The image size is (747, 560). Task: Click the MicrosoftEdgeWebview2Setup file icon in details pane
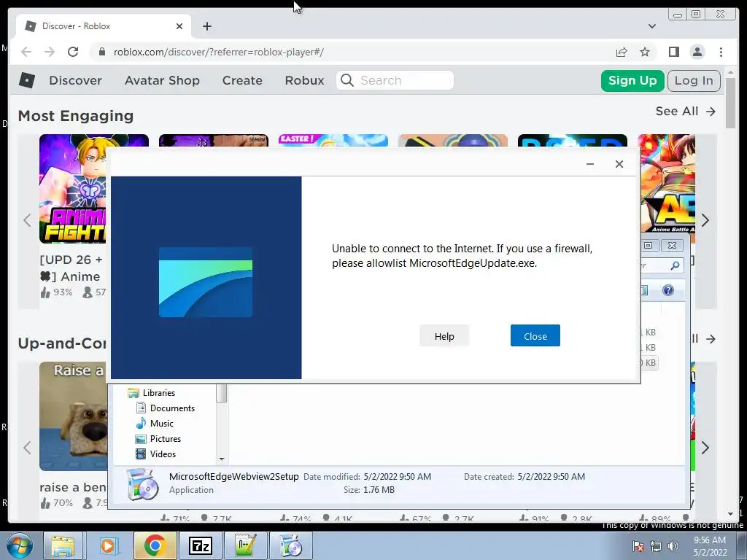click(x=142, y=484)
